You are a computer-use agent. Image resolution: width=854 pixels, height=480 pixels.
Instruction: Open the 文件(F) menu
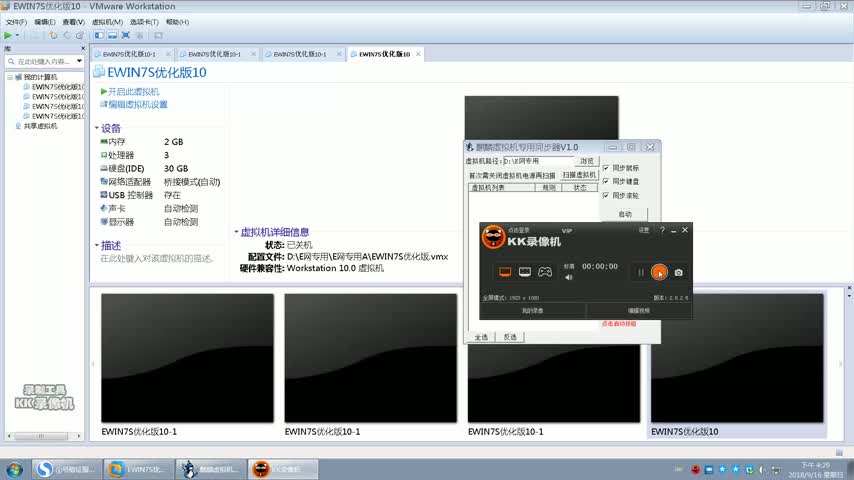[16, 22]
